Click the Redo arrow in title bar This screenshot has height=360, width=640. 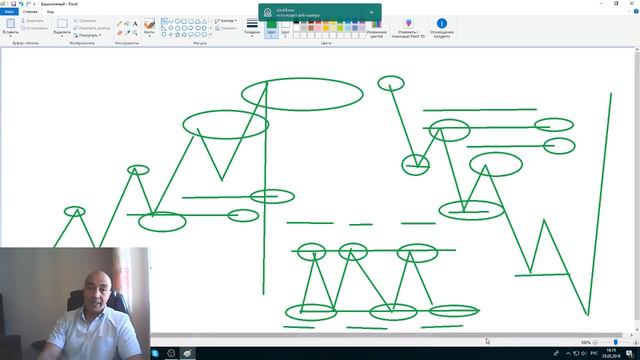point(28,4)
